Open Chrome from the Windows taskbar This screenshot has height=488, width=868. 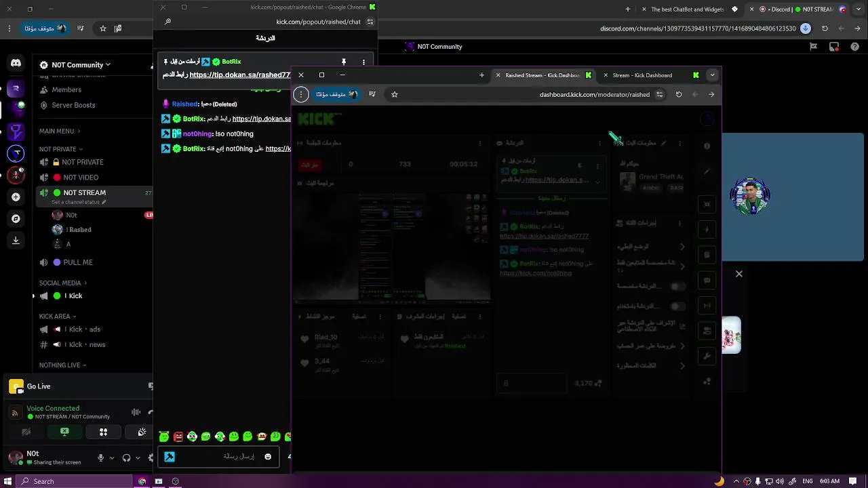coord(142,481)
